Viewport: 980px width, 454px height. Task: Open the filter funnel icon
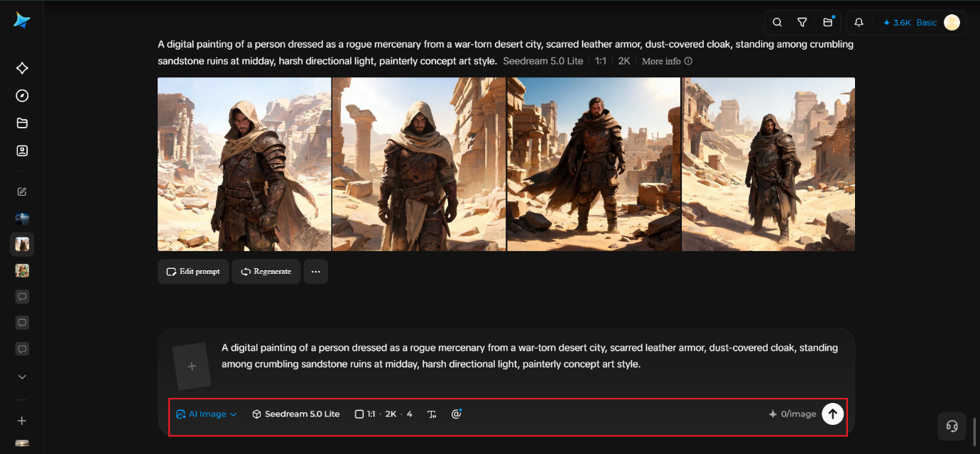(x=802, y=23)
